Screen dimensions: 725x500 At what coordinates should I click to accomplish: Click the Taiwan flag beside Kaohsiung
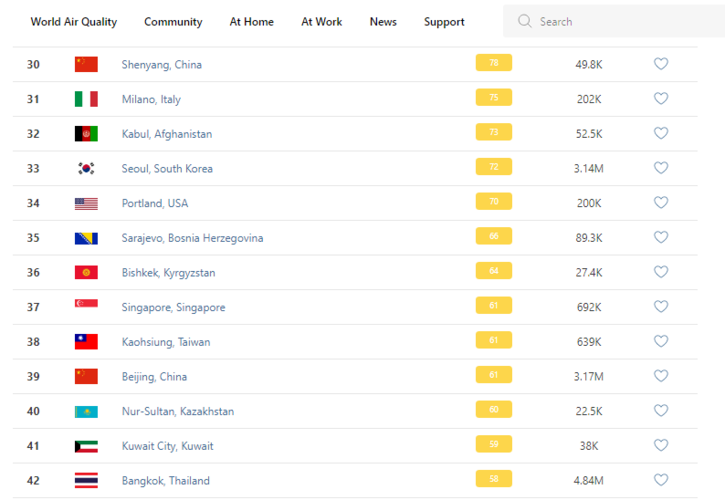[x=86, y=342]
